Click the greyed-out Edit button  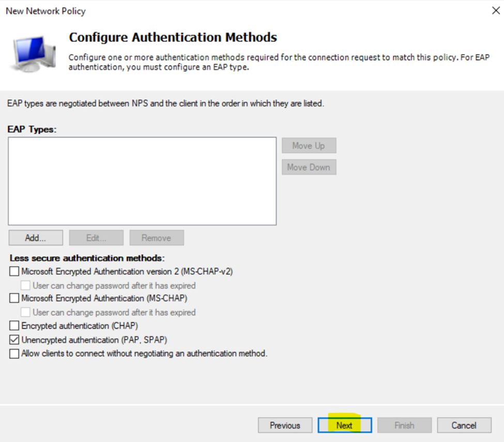[96, 238]
